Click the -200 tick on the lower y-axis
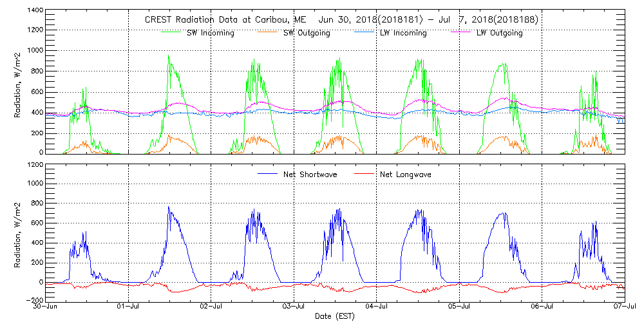 (x=35, y=300)
